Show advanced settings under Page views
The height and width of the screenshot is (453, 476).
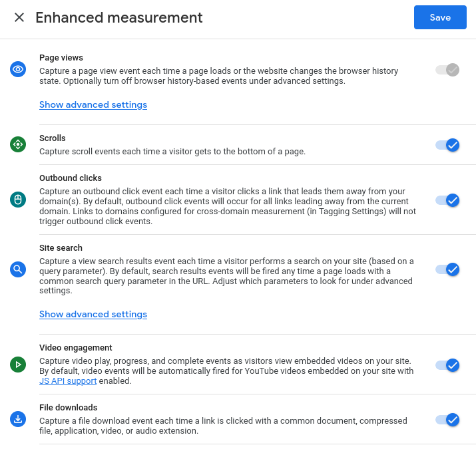(x=93, y=104)
